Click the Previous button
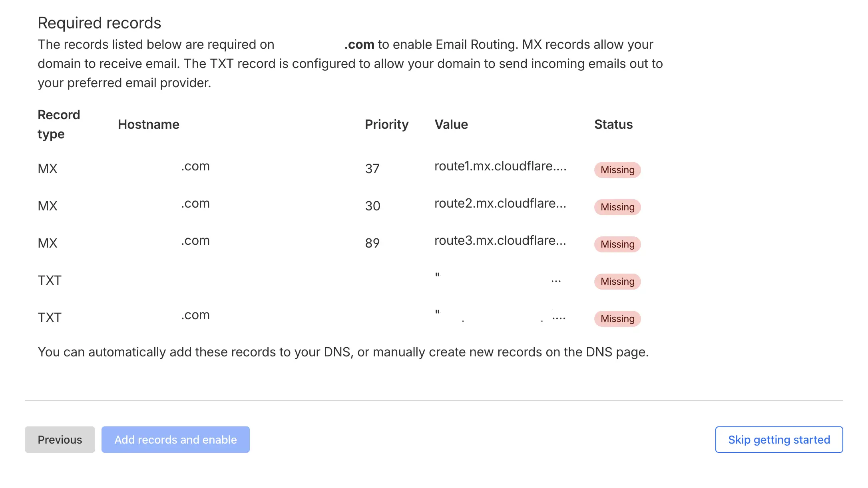 60,439
